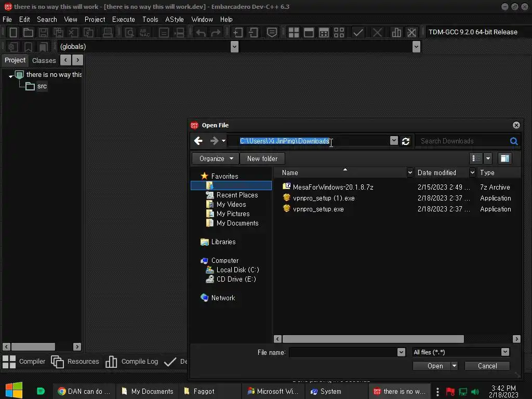Open the Compiler bottom tab
The image size is (532, 399).
[x=24, y=362]
